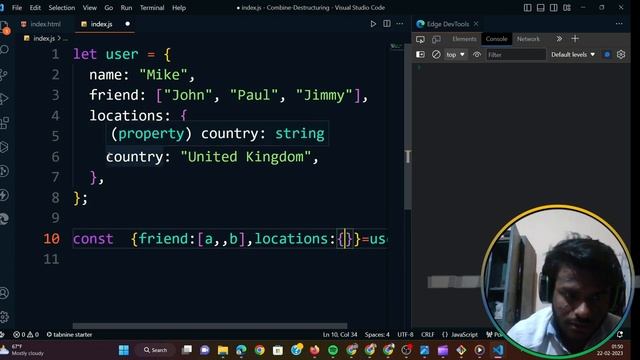Activate the DevTools inspect element tool

pyautogui.click(x=420, y=39)
